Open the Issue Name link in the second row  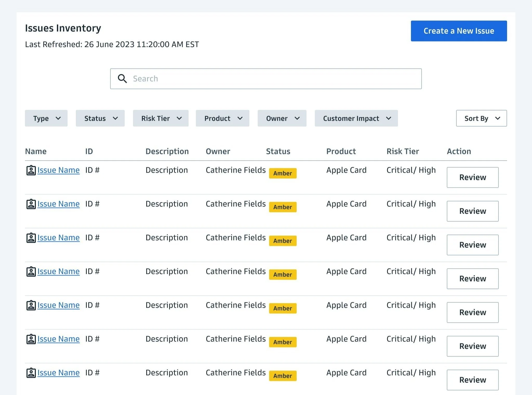58,204
